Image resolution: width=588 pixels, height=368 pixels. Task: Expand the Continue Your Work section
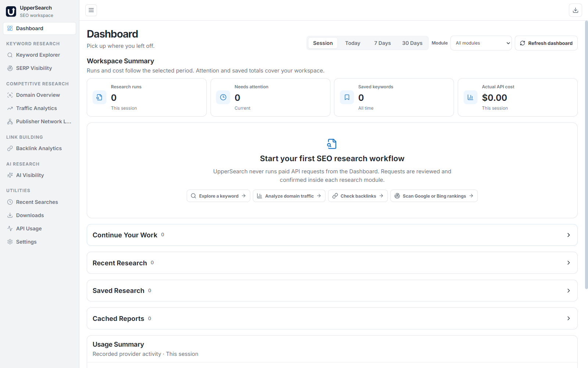pyautogui.click(x=332, y=235)
